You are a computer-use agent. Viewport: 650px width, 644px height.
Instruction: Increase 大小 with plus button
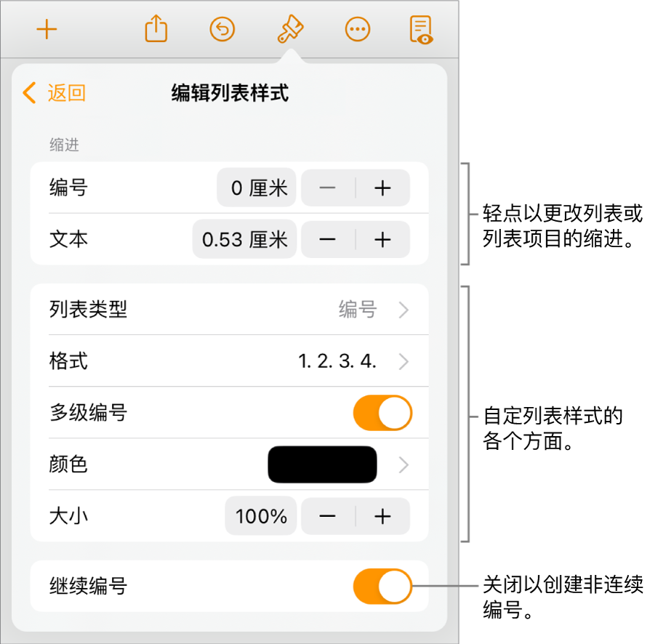pos(382,516)
